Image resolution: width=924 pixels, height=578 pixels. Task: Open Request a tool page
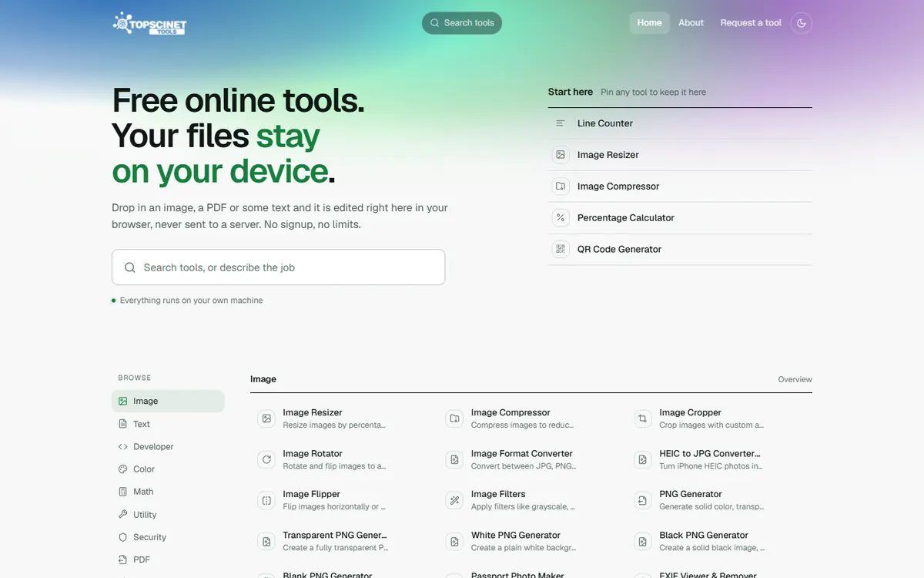tap(751, 23)
